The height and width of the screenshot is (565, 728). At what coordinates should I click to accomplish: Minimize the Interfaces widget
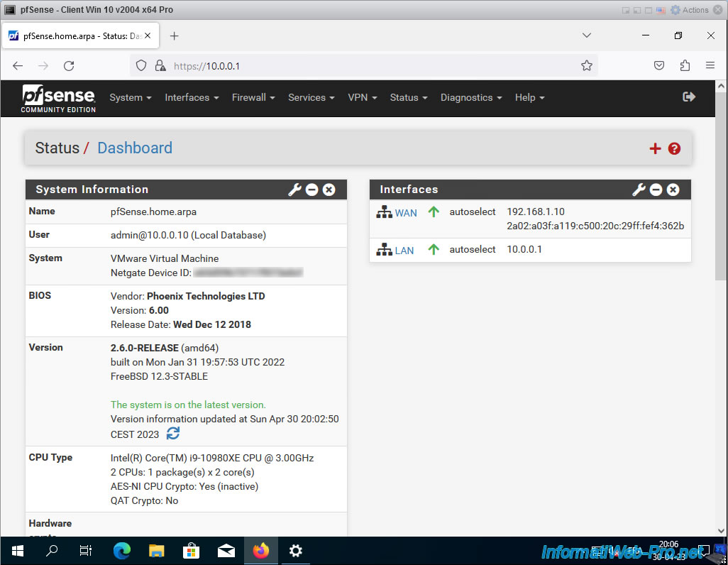[656, 190]
